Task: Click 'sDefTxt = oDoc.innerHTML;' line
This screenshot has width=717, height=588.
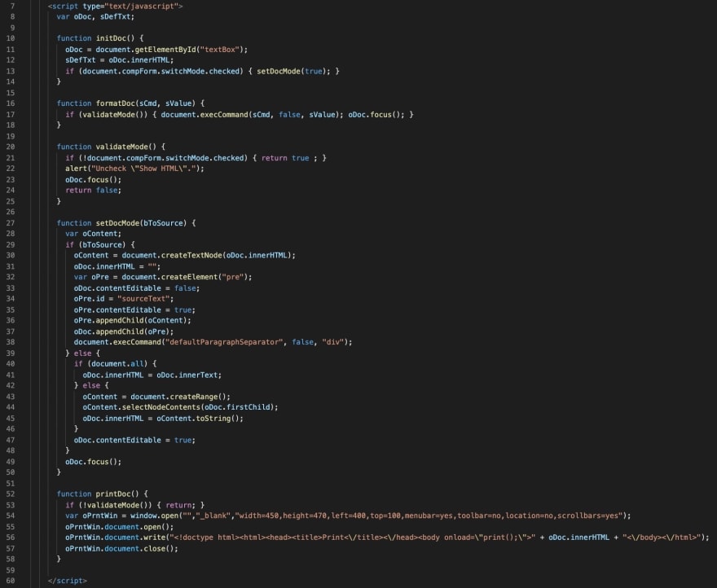Action: tap(119, 60)
